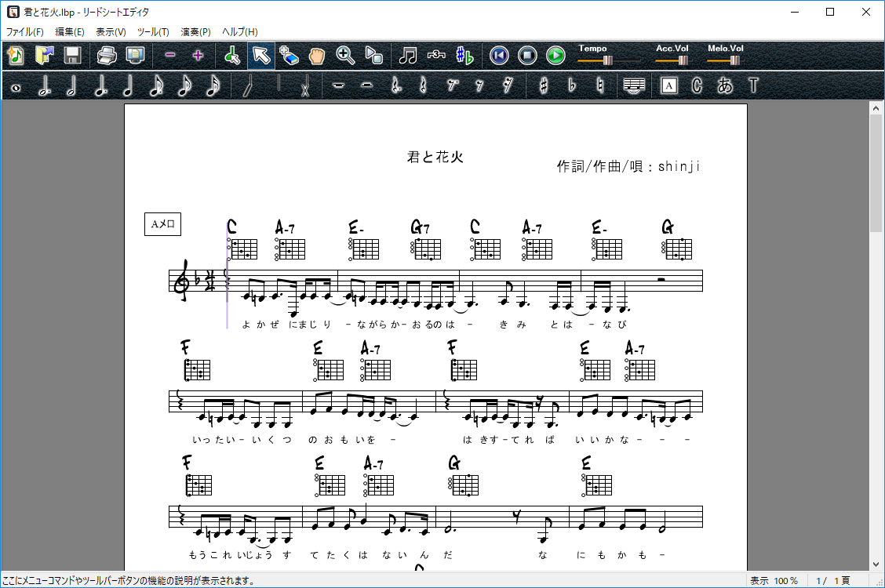
Task: Click the vertical scrollbar down arrow
Action: 876,564
